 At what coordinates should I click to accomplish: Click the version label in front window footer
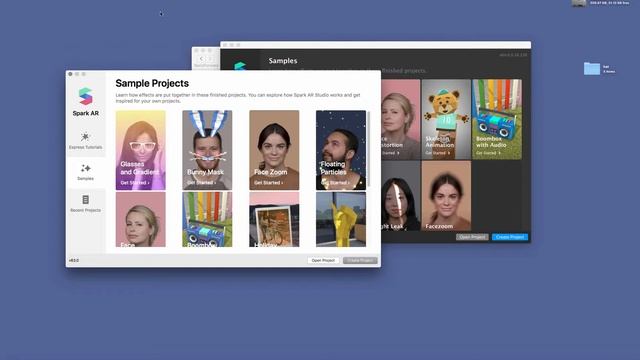coord(74,260)
